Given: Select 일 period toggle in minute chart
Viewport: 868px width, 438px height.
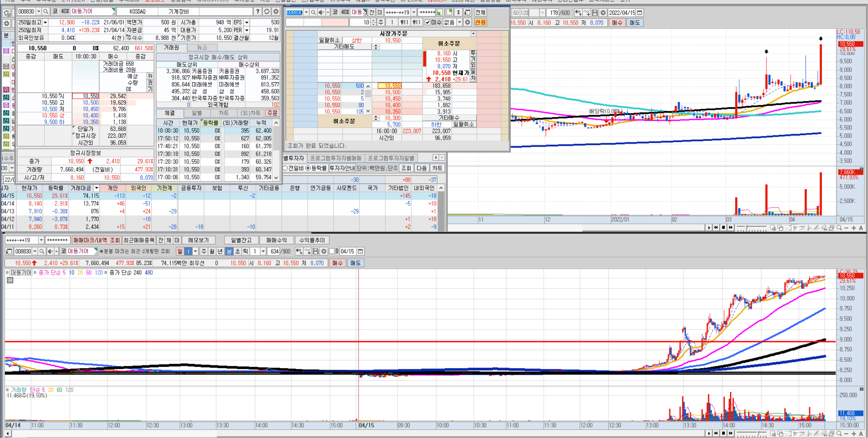Looking at the screenshot, I should [180, 251].
